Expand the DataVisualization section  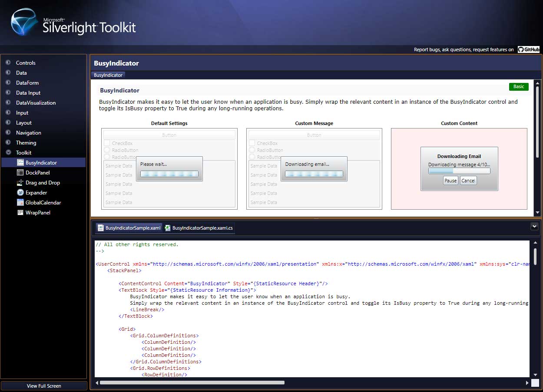9,102
